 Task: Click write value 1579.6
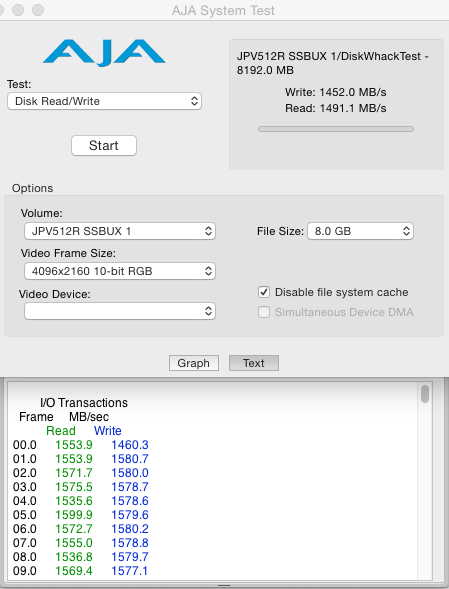pos(130,515)
